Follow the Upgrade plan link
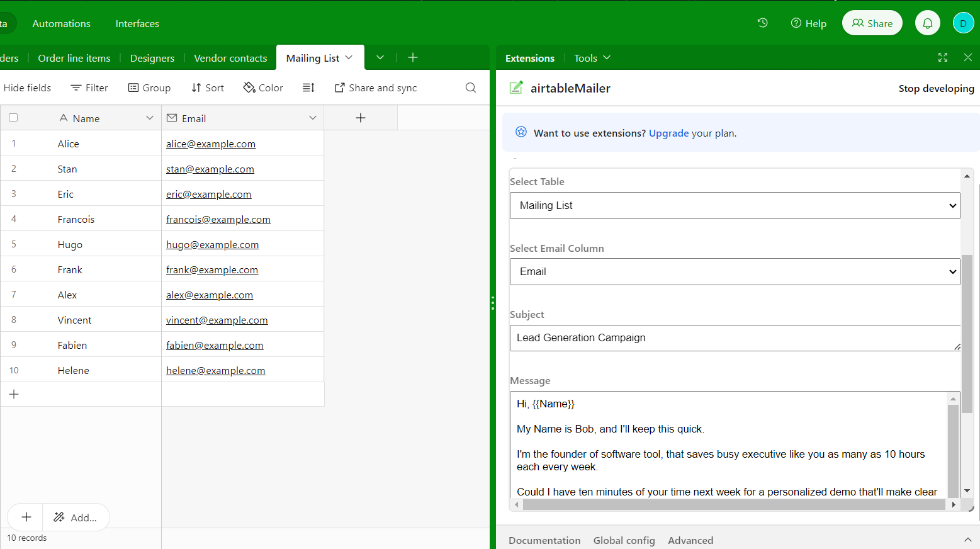The height and width of the screenshot is (549, 980). click(x=668, y=133)
